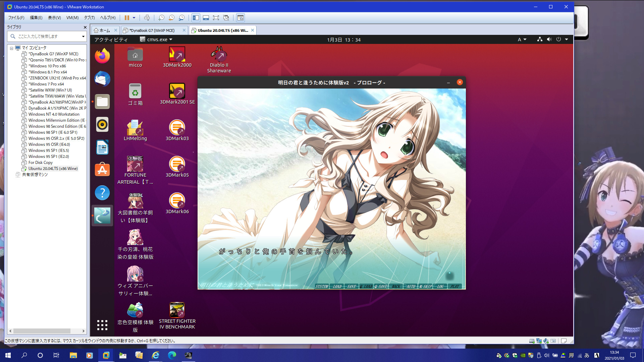Toggle the library sidebar view button
This screenshot has width=644, height=362.
[196, 18]
